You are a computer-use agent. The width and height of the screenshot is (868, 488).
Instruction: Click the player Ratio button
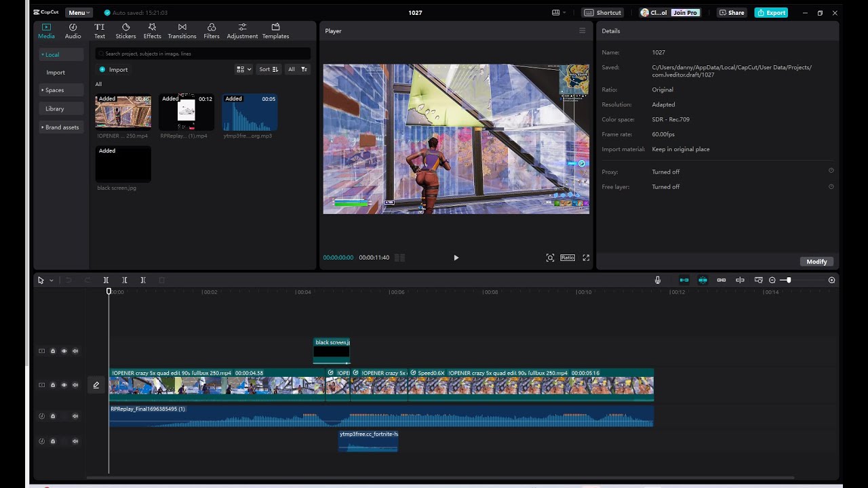tap(568, 258)
